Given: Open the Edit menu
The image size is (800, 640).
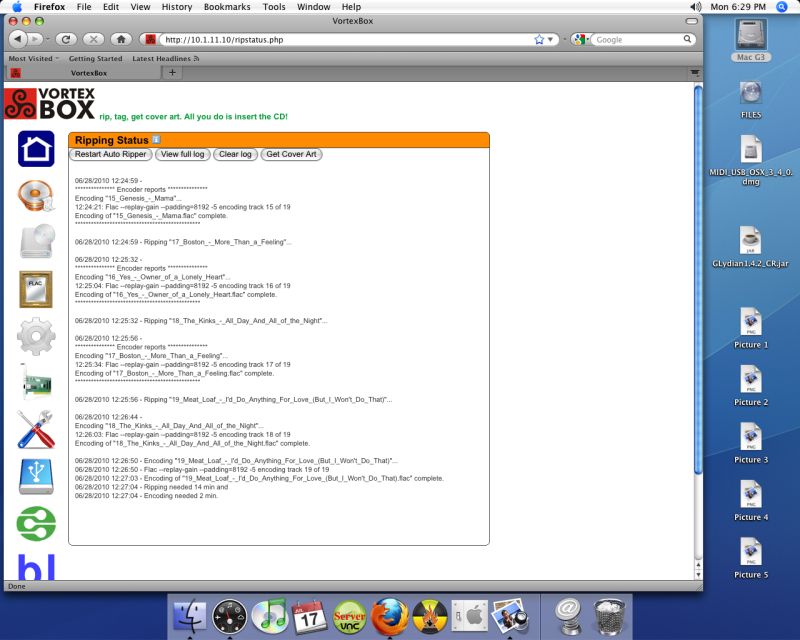Looking at the screenshot, I should tap(111, 7).
